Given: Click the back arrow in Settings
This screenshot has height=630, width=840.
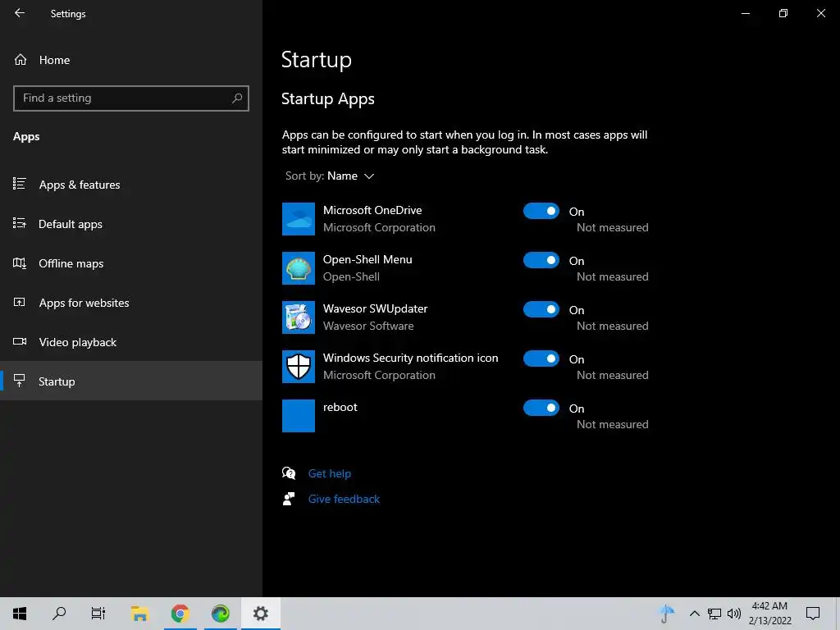Looking at the screenshot, I should tap(20, 13).
